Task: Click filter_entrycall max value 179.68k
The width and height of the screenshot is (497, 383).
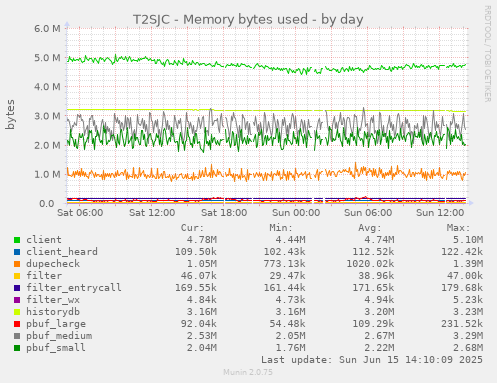Action: click(x=462, y=288)
